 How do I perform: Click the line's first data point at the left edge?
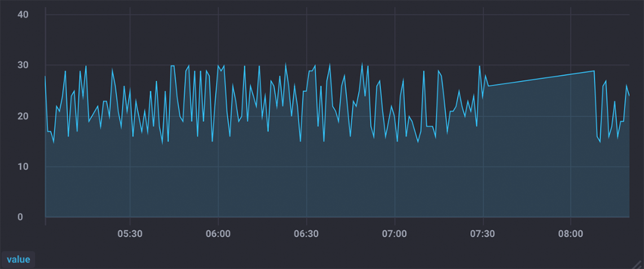tap(46, 76)
